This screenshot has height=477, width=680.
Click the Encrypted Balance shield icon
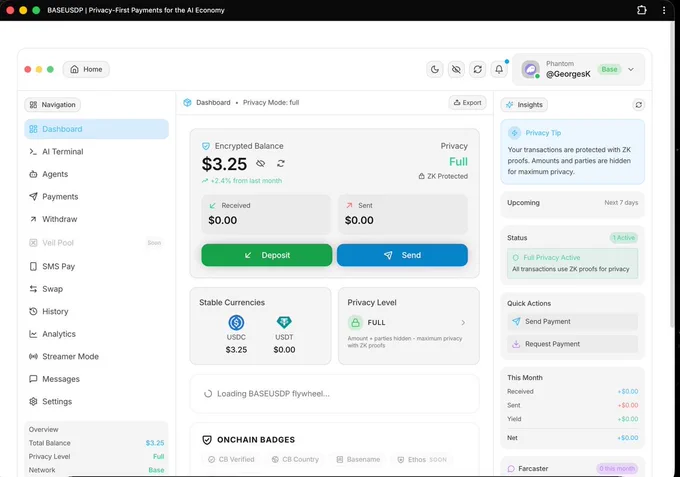[x=206, y=146]
